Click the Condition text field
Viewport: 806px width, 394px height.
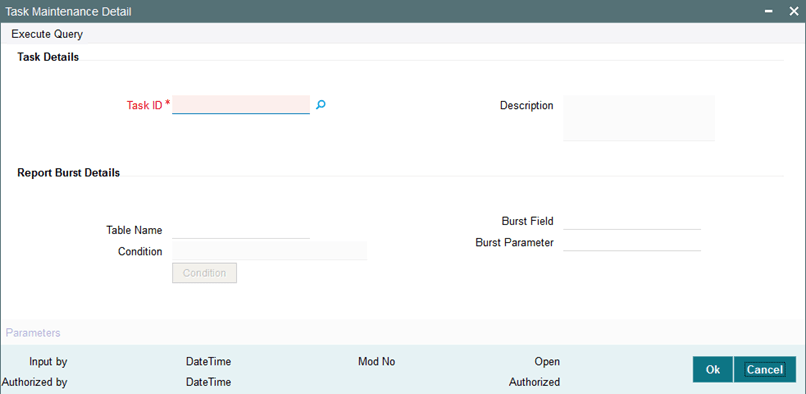click(270, 251)
